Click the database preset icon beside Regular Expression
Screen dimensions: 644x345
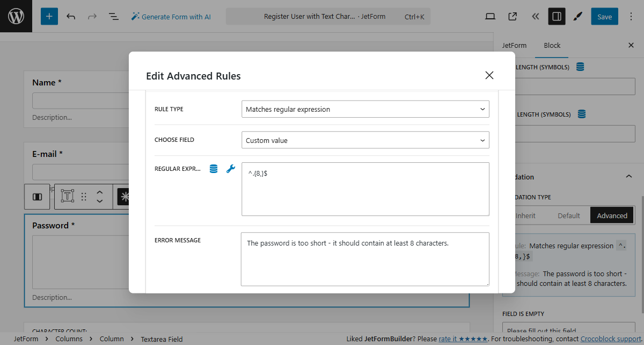[214, 169]
